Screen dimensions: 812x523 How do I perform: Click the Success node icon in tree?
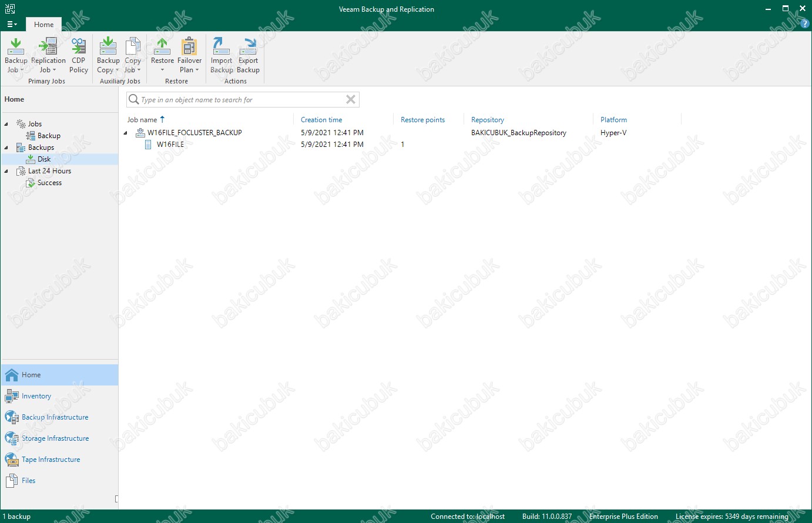point(31,183)
